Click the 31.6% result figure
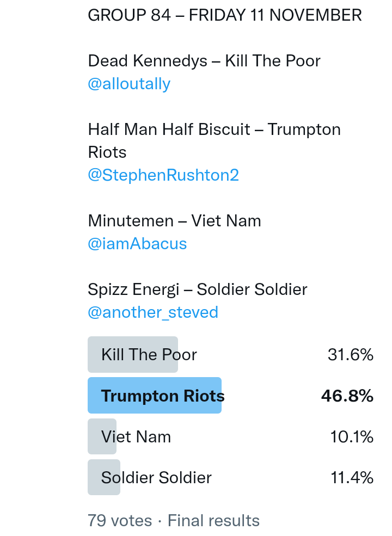This screenshot has height=536, width=392. [351, 355]
